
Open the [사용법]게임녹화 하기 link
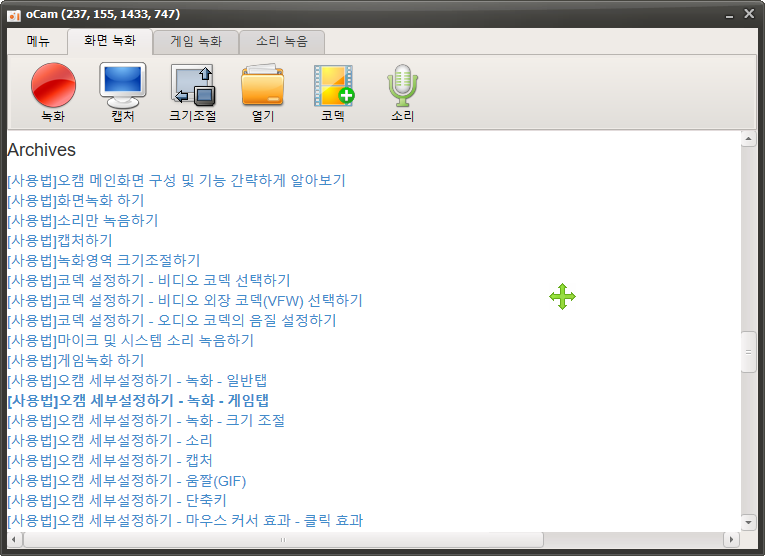(x=76, y=360)
